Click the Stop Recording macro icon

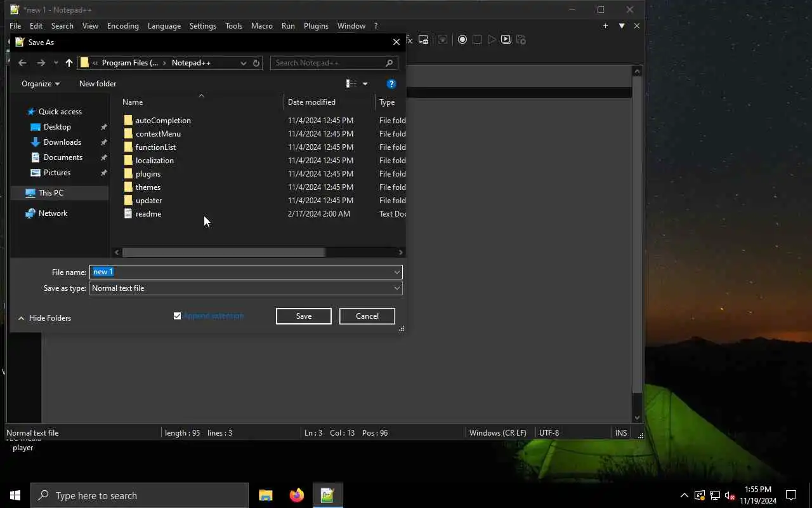click(x=477, y=39)
